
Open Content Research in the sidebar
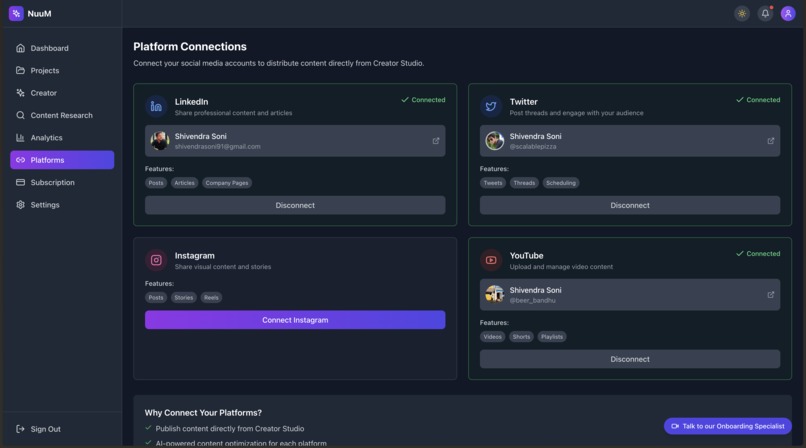(62, 115)
